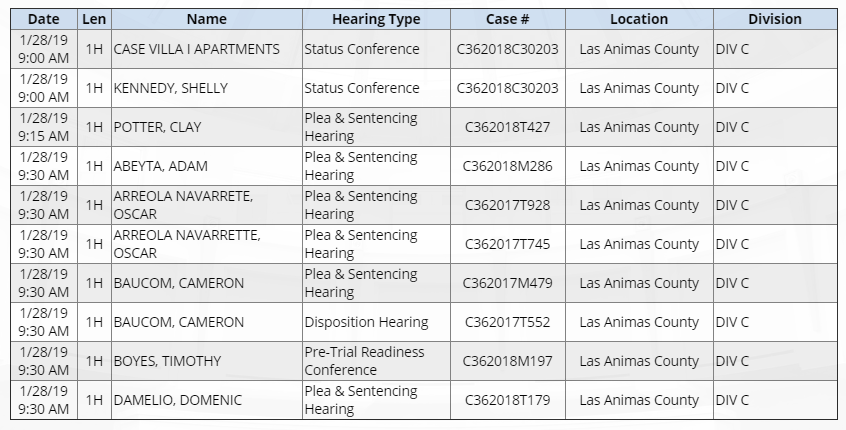Click the BOYES, TIMOTHY name cell
Image resolution: width=846 pixels, height=430 pixels.
207,361
